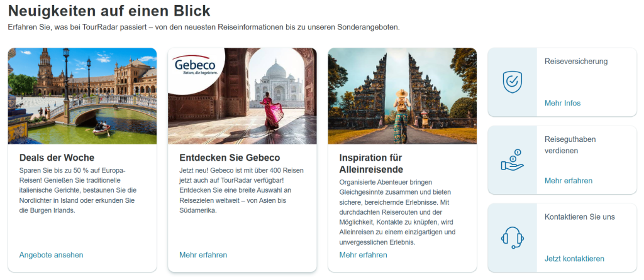This screenshot has height=280, width=644.
Task: Open the Bali temple gate photo
Action: [x=402, y=96]
